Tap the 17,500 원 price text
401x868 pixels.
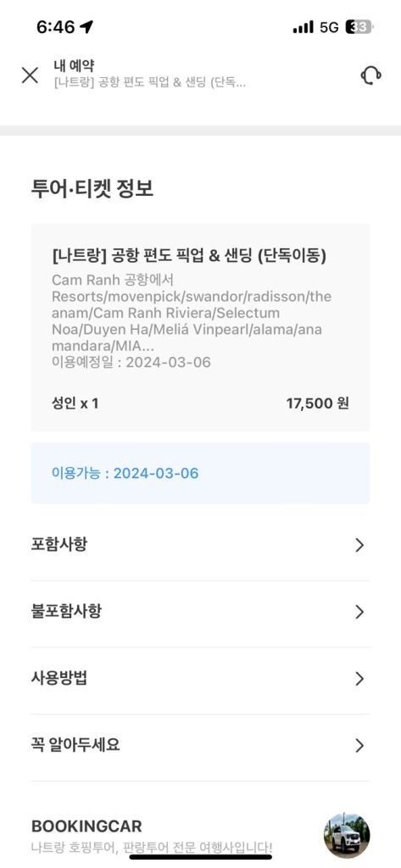317,403
